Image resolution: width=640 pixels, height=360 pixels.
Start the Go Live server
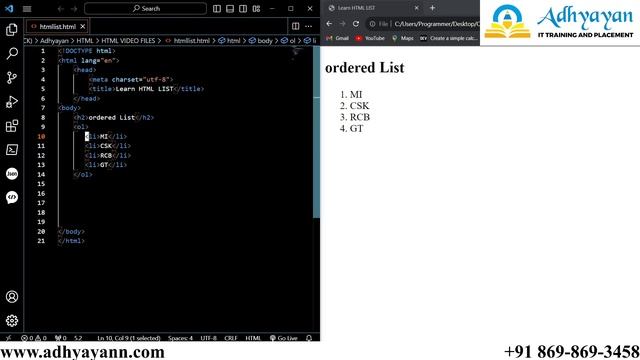click(284, 338)
